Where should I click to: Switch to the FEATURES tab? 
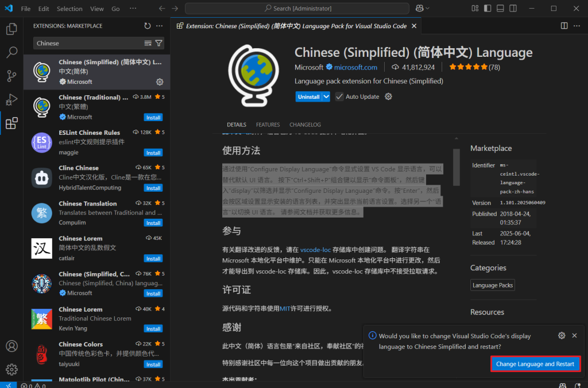pos(268,125)
